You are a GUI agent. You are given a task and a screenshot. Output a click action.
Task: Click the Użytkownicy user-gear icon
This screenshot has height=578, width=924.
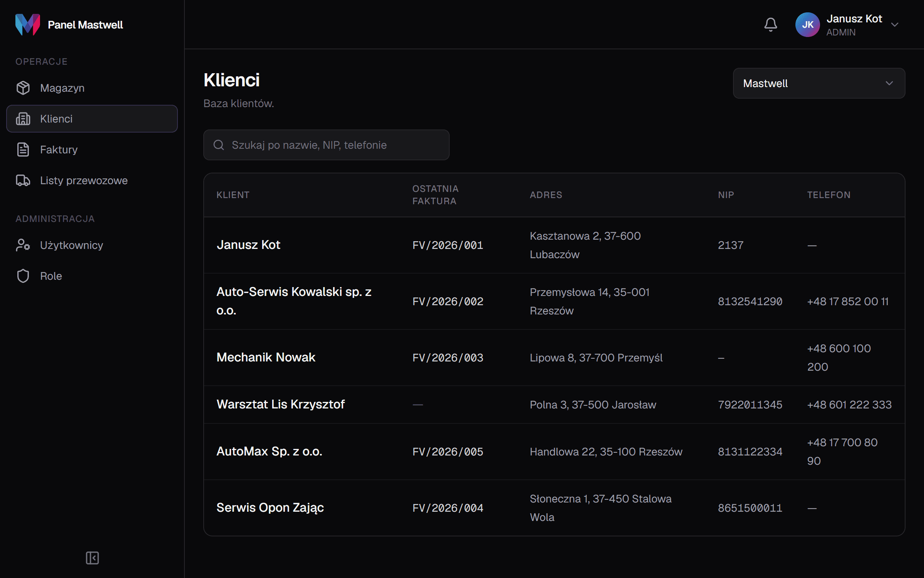pos(23,245)
